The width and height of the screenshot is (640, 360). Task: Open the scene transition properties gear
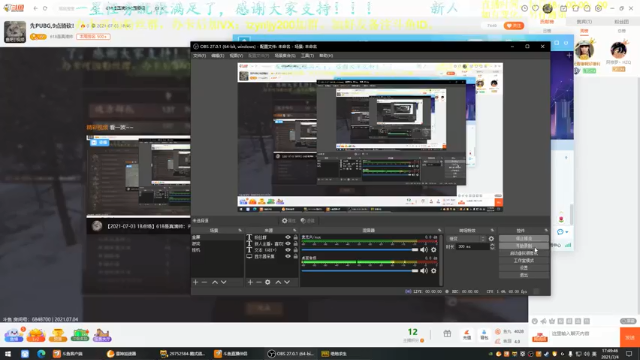pyautogui.click(x=491, y=239)
